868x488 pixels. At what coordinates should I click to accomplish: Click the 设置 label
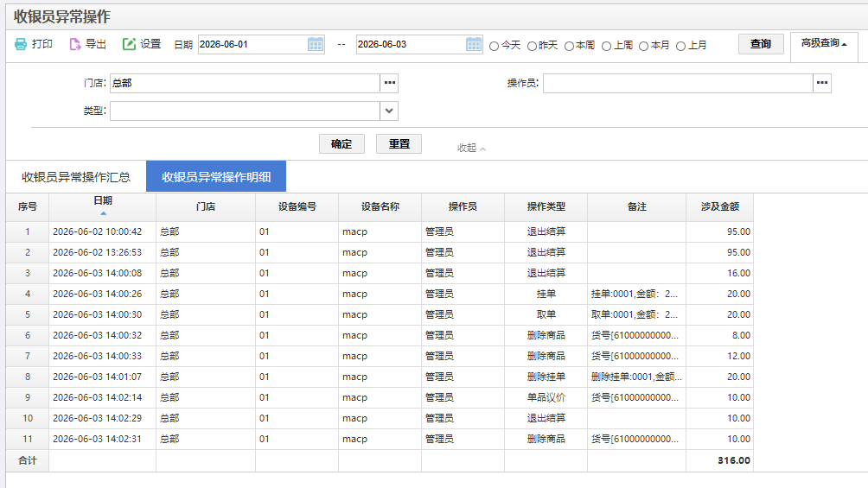pyautogui.click(x=150, y=44)
